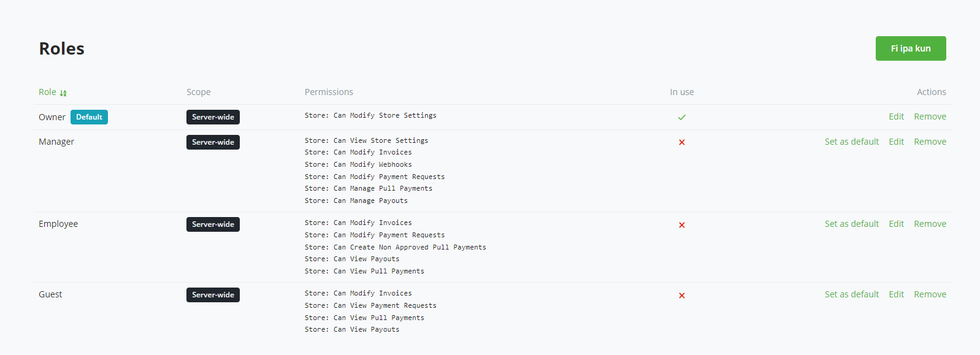
Task: Remove the Owner role
Action: click(x=930, y=116)
